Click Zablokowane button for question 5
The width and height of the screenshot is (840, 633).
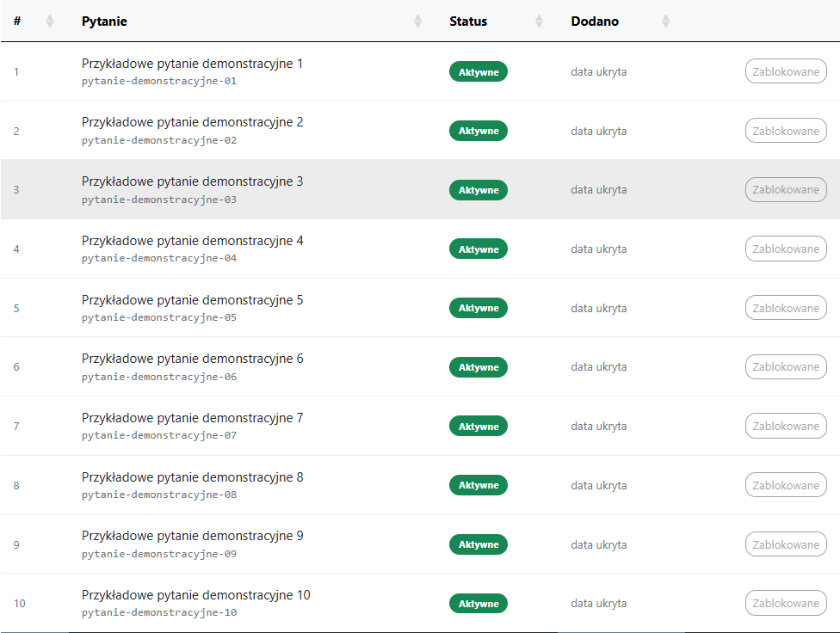786,308
